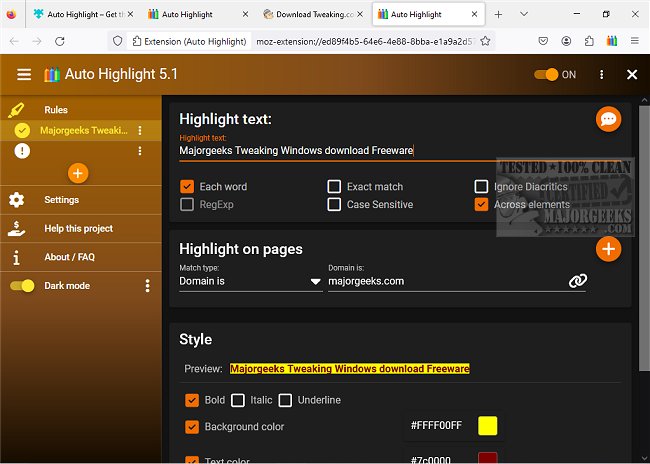The height and width of the screenshot is (464, 650).
Task: Enable the Ignore Diacritics checkbox
Action: pos(481,187)
